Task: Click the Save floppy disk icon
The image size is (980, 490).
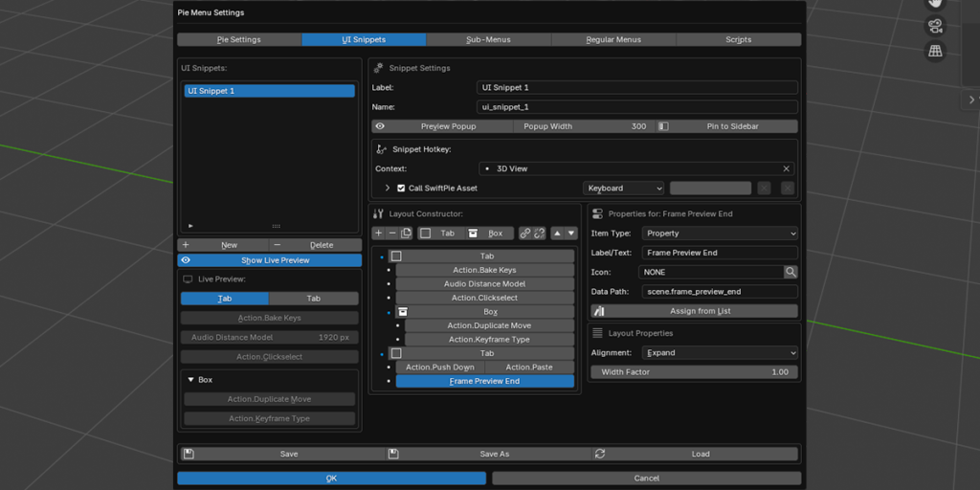Action: tap(189, 454)
